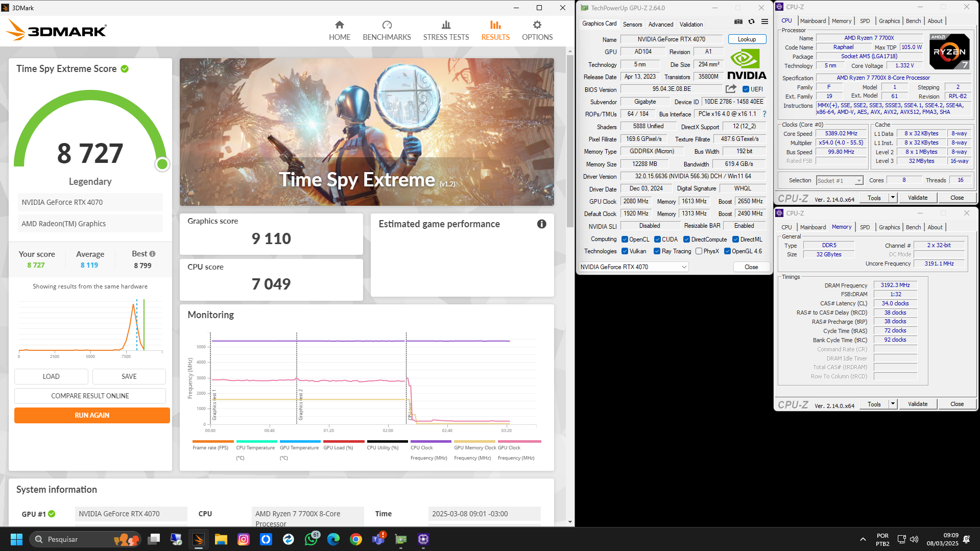Go to STRESS TESTS in 3DMark
Image resolution: width=980 pixels, height=551 pixels.
pos(446,31)
